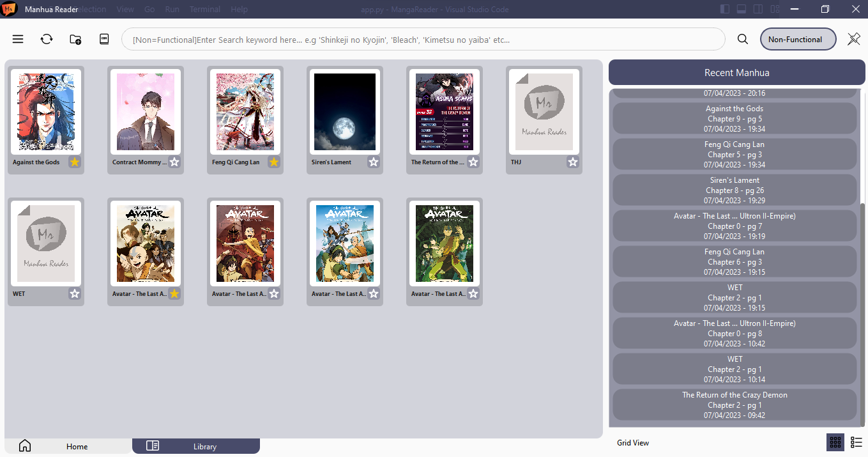This screenshot has height=457, width=868.
Task: Open recent Avatar Chapter 0 pg 7
Action: pyautogui.click(x=735, y=226)
